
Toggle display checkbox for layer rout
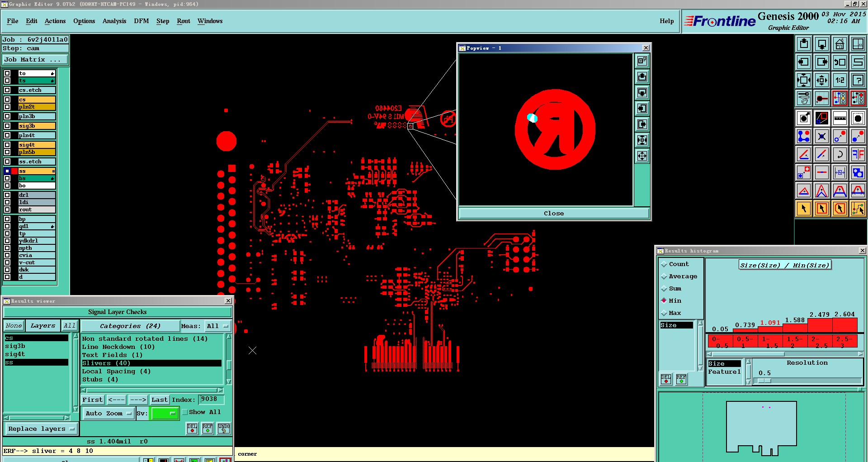click(x=7, y=210)
